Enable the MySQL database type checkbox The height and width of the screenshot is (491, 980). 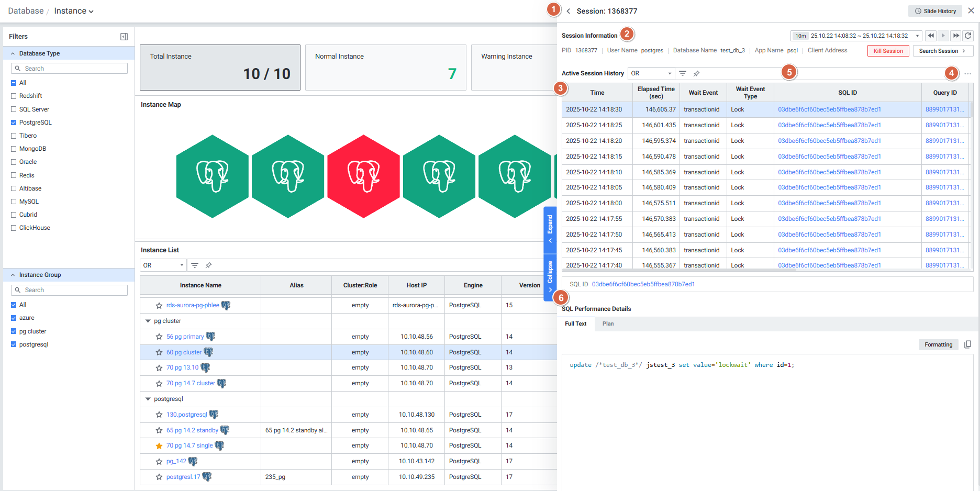[14, 202]
